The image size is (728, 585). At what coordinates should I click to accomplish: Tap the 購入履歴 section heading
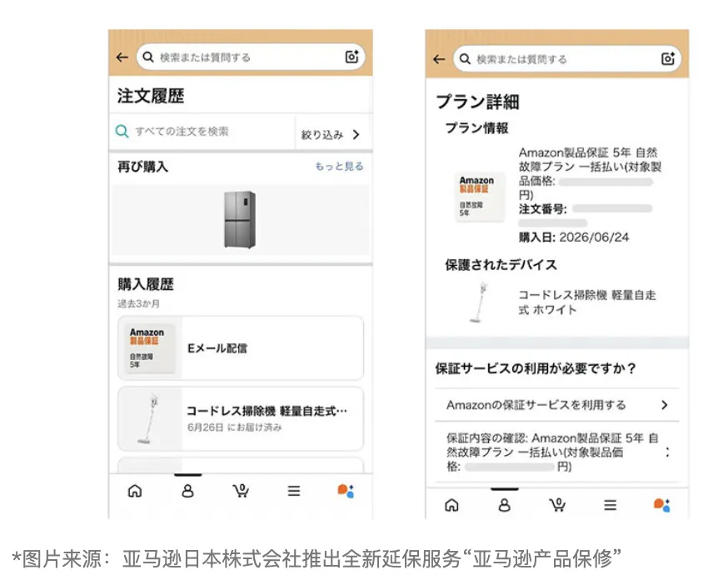[145, 284]
